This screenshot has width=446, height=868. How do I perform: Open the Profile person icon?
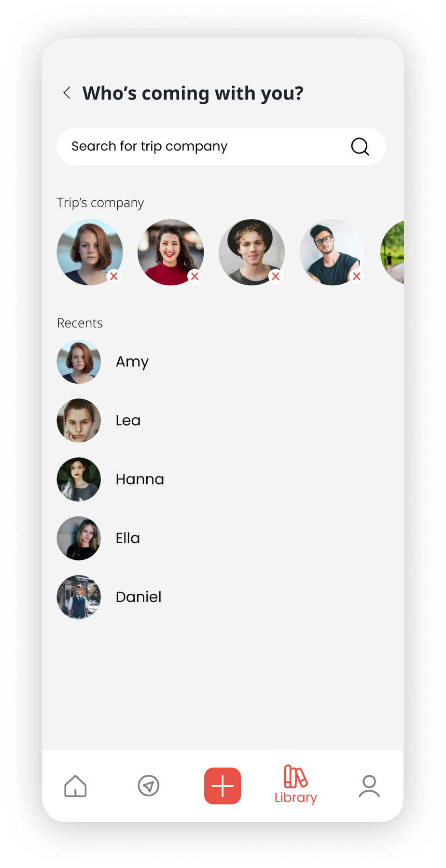[x=369, y=786]
